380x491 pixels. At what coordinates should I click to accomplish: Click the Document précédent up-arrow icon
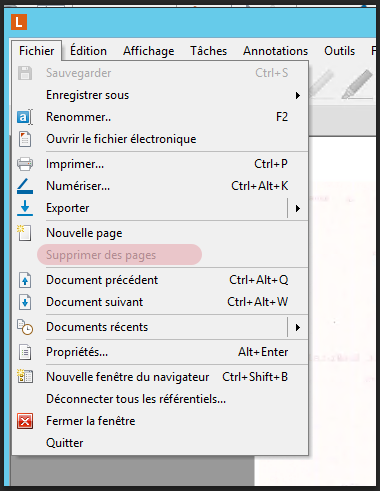pyautogui.click(x=25, y=280)
